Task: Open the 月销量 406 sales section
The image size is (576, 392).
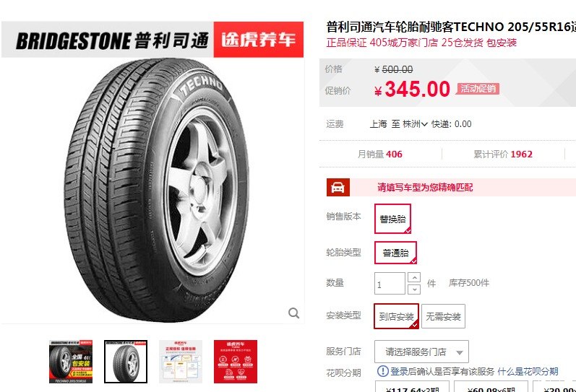Action: 380,154
